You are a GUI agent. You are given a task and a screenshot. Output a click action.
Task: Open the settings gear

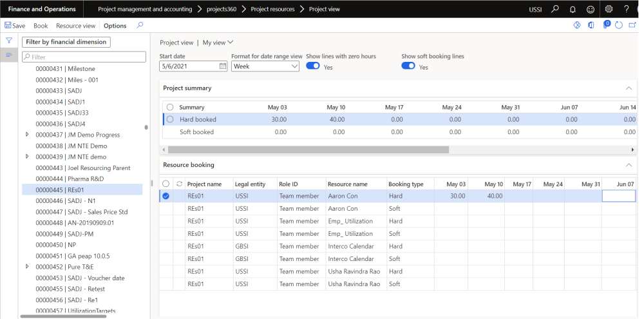[609, 9]
